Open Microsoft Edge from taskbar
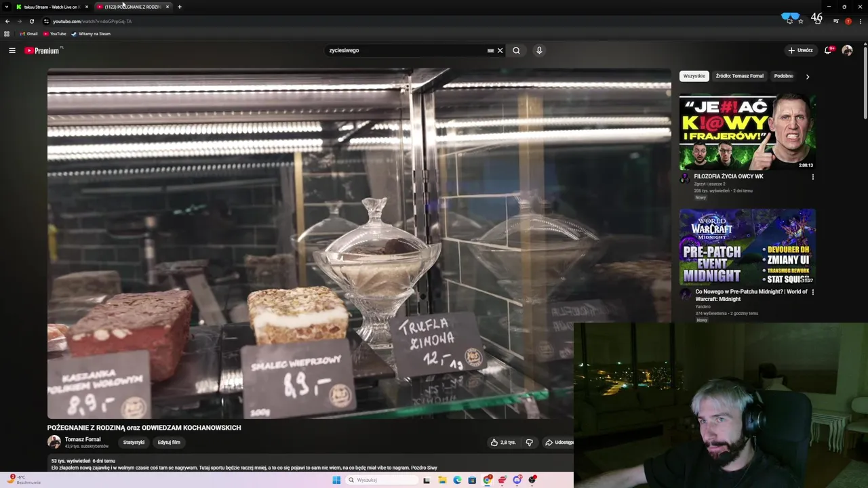 click(x=457, y=480)
